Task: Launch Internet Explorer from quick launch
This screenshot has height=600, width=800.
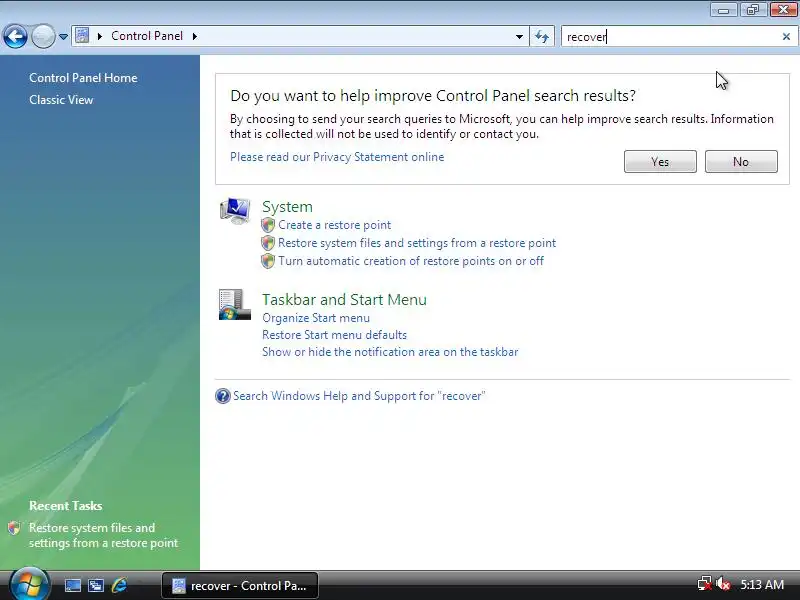Action: coord(119,585)
